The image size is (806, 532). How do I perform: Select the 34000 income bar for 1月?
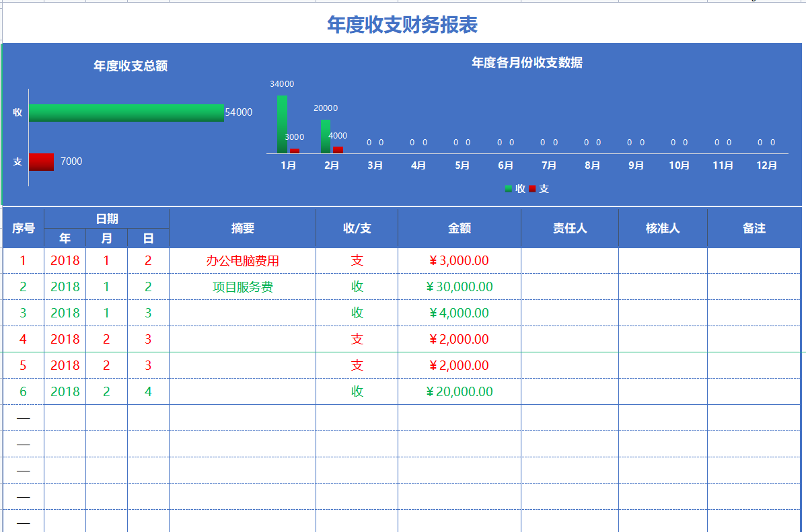coord(282,121)
